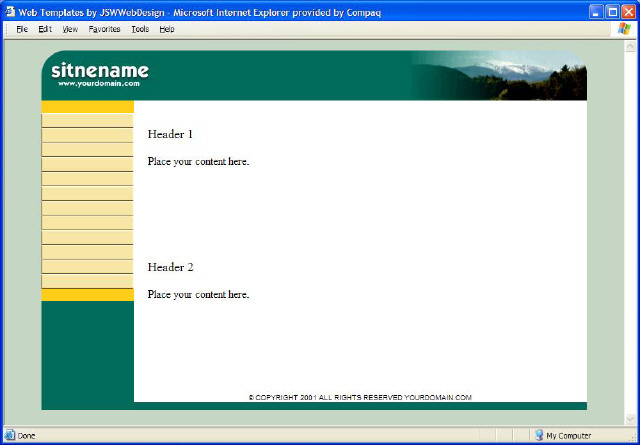Click the Windows flag logo beside menu bar
640x445 pixels.
click(x=625, y=29)
